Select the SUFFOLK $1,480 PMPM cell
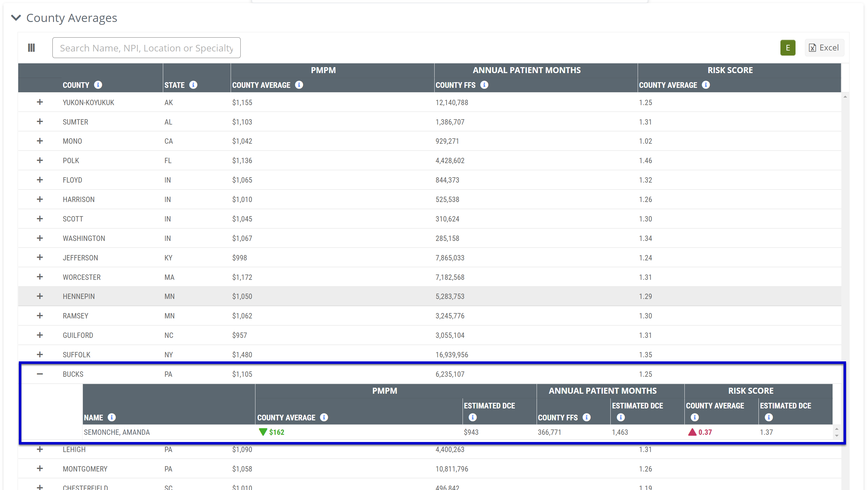Screen dimensions: 868x490 click(242, 354)
